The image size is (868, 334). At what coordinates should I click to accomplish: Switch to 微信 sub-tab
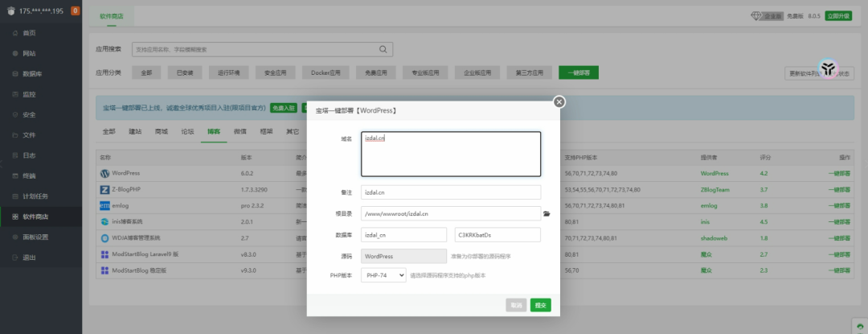(x=240, y=132)
